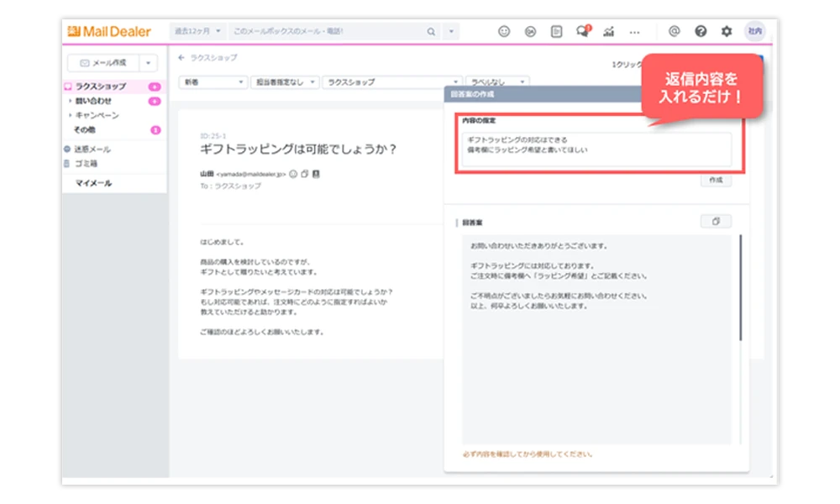Click the Q&A icon in the top toolbar
Screen dimensions: 840x504
[529, 30]
